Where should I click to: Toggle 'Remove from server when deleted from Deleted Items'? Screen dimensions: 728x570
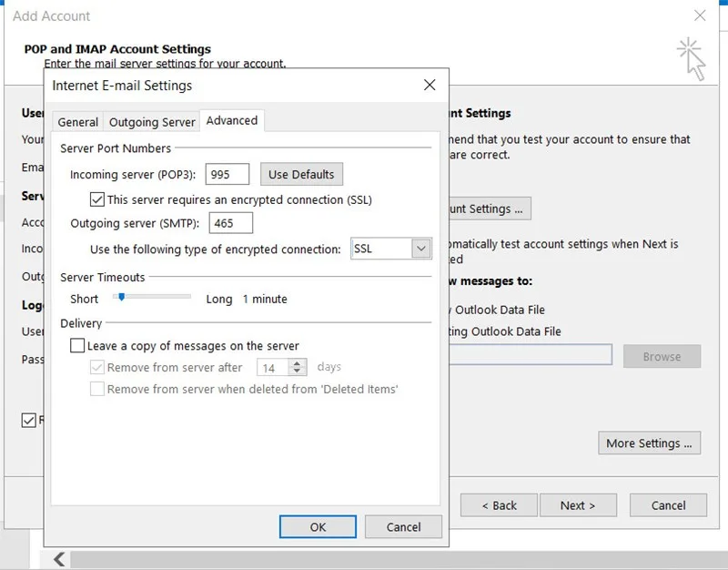point(97,389)
